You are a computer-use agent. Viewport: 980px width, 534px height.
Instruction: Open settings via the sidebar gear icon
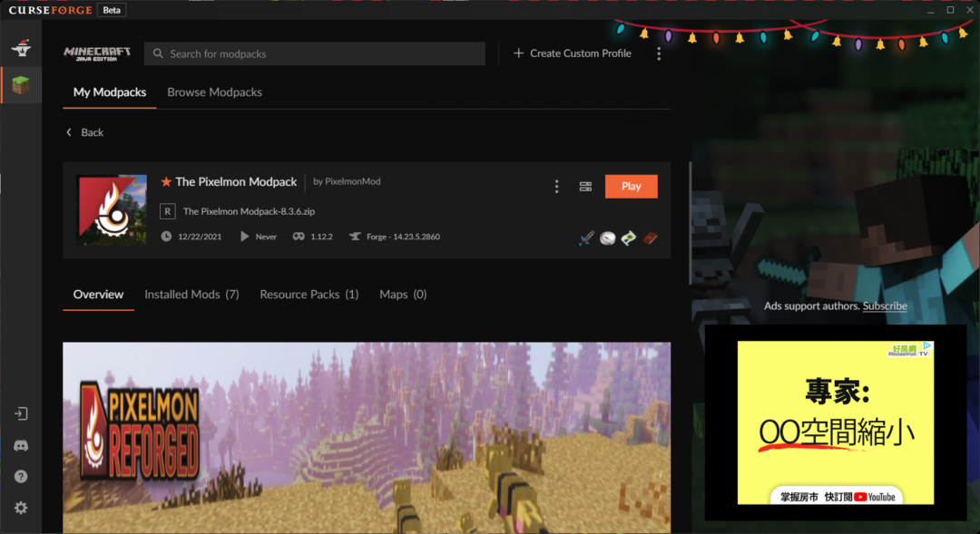(x=21, y=508)
